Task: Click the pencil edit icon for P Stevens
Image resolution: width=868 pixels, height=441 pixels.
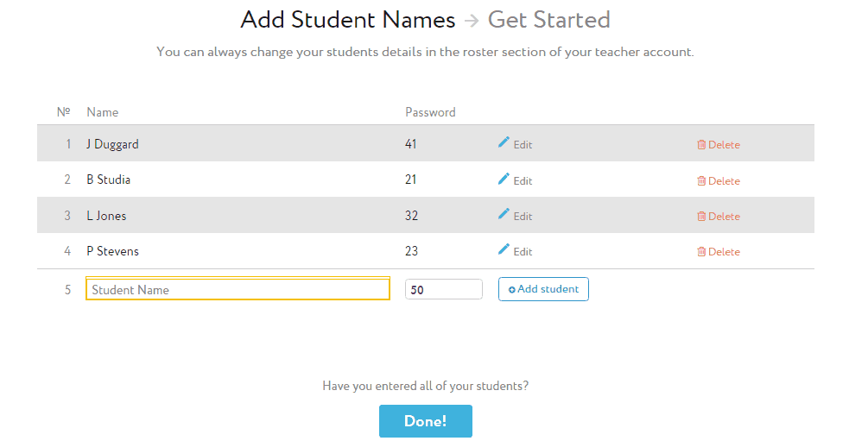Action: pyautogui.click(x=504, y=249)
